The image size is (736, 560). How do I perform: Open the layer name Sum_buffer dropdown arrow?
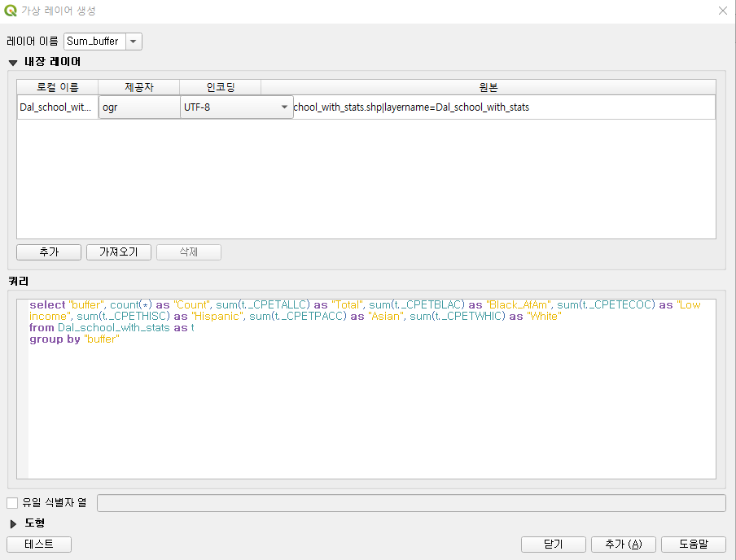(134, 42)
